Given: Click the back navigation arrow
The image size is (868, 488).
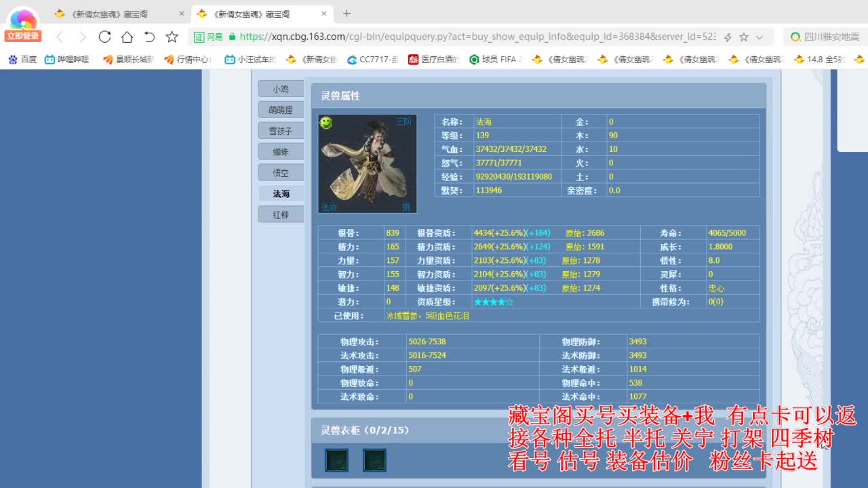Looking at the screenshot, I should click(x=59, y=38).
